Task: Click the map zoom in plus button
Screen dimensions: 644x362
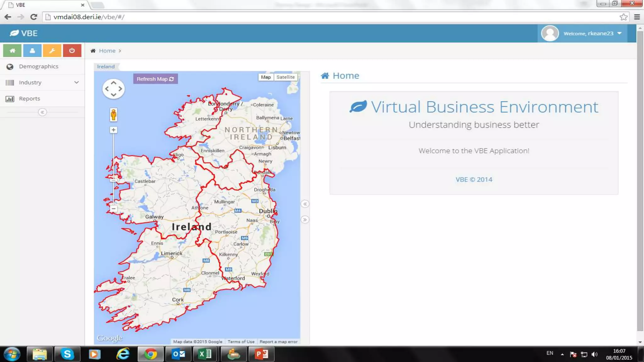Action: coord(114,130)
